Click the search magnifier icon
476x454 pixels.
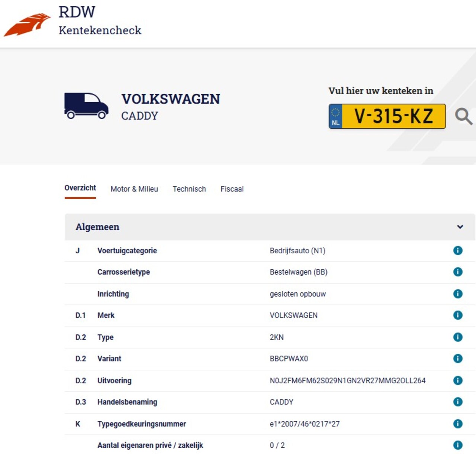pos(464,116)
